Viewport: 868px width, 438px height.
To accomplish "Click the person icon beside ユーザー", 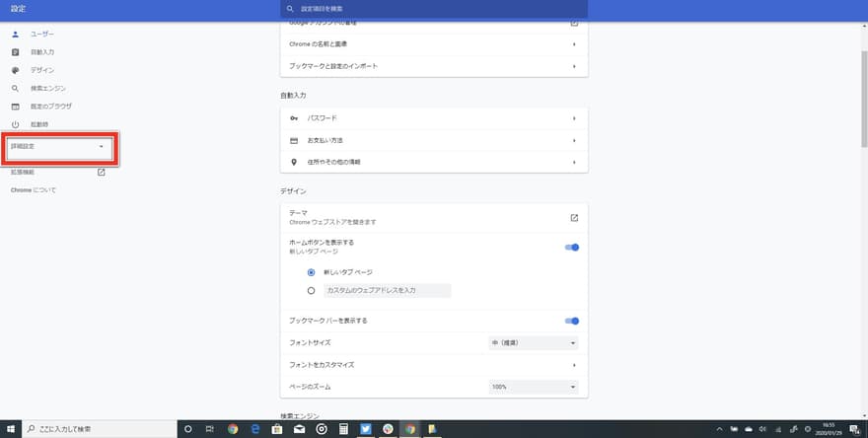I will pos(15,34).
